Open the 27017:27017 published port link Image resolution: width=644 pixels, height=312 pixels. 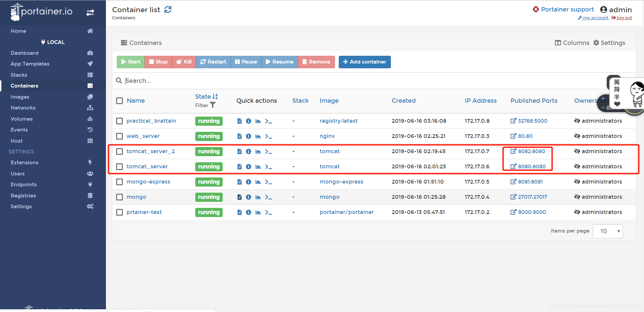coord(529,197)
